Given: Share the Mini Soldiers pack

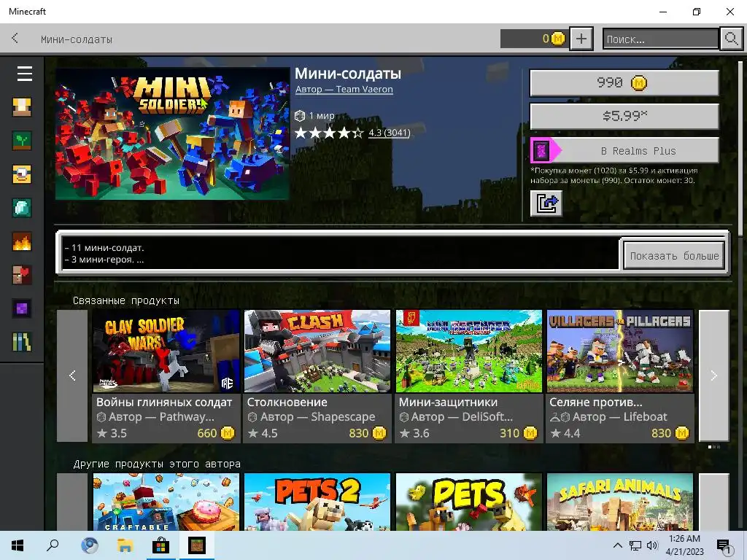Looking at the screenshot, I should (546, 203).
